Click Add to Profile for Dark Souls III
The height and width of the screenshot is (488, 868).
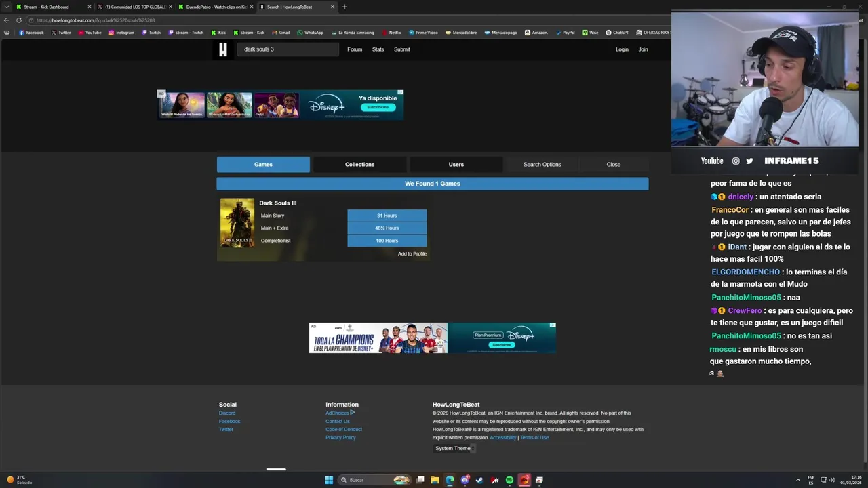point(412,253)
